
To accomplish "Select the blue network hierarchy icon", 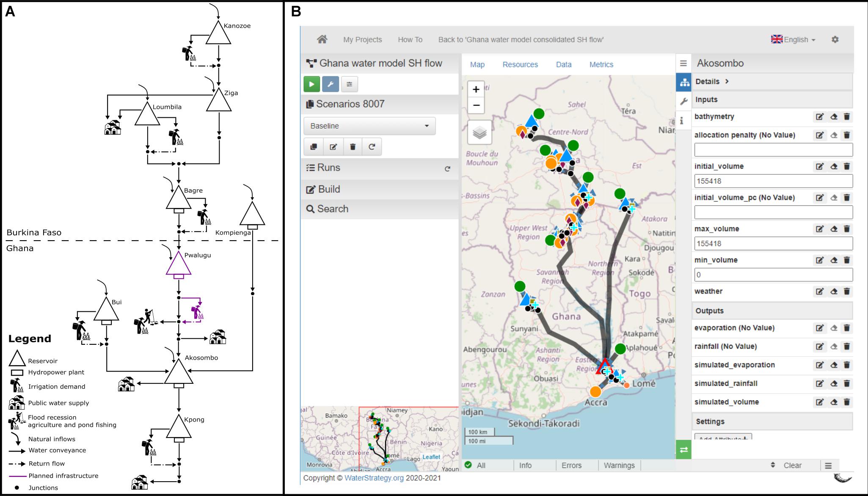I will tap(683, 83).
